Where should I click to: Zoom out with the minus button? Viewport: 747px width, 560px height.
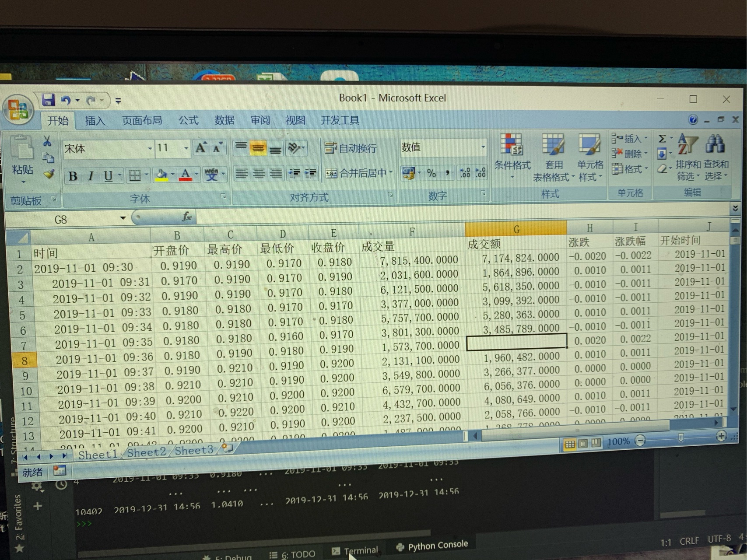(640, 440)
